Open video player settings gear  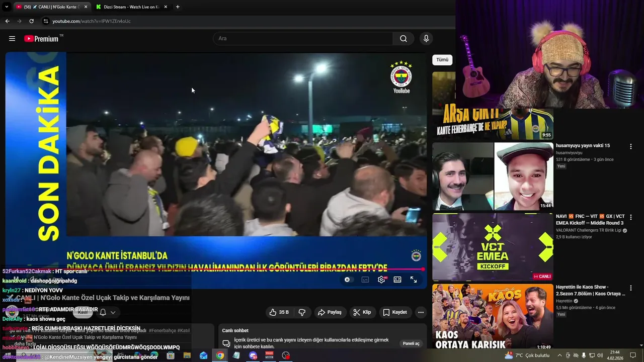[381, 280]
